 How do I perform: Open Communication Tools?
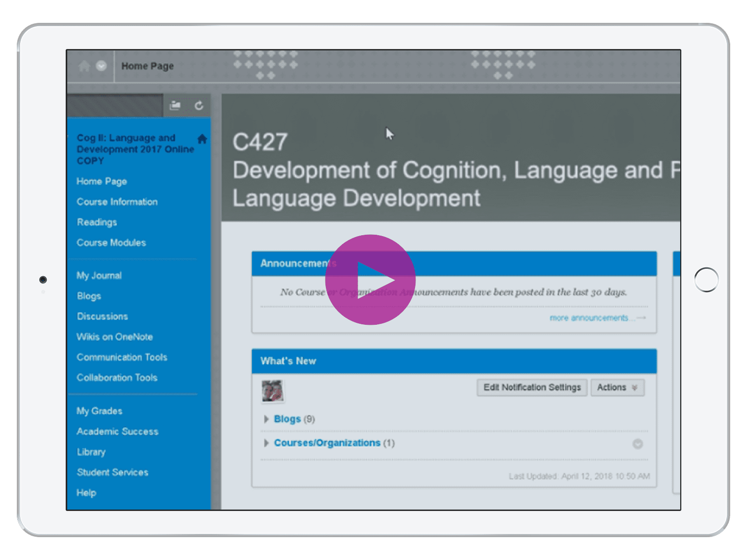[122, 357]
